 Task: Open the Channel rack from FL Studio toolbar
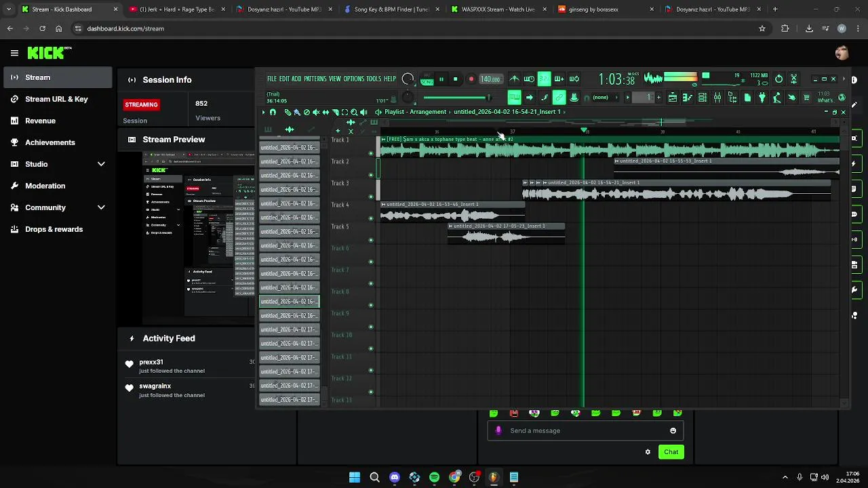point(703,98)
